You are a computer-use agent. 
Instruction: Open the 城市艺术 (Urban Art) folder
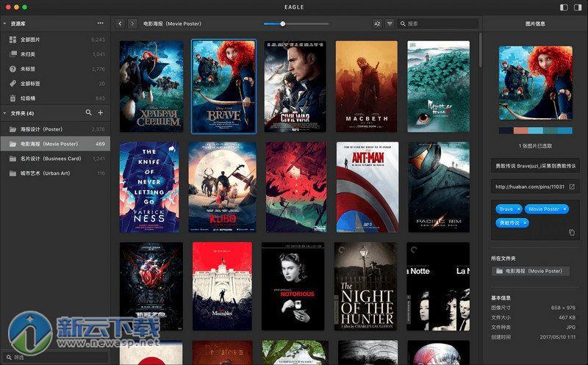55,173
